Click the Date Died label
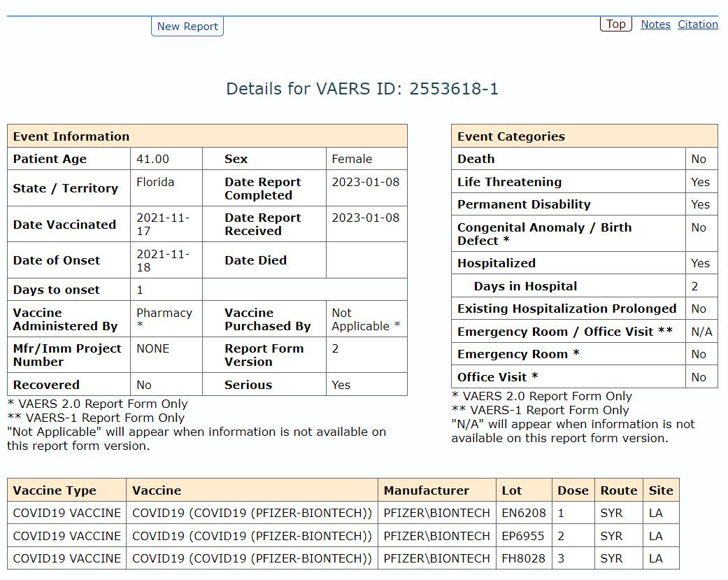The image size is (728, 580). (255, 260)
